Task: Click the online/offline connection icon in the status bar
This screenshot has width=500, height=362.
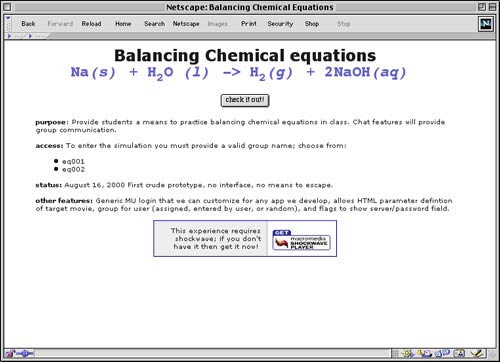Action: [25, 353]
